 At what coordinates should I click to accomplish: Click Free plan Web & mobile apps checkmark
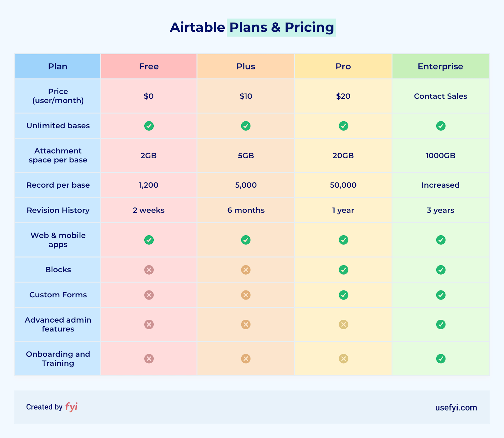[149, 240]
